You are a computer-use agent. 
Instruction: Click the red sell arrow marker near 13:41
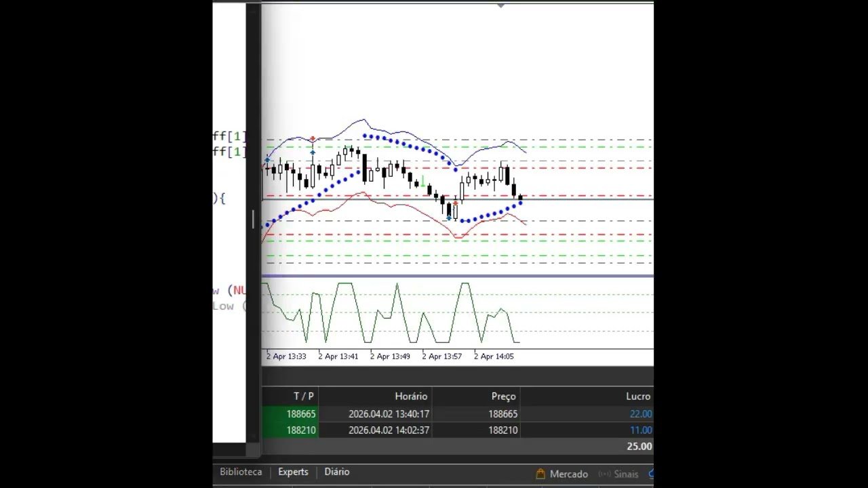click(x=312, y=138)
